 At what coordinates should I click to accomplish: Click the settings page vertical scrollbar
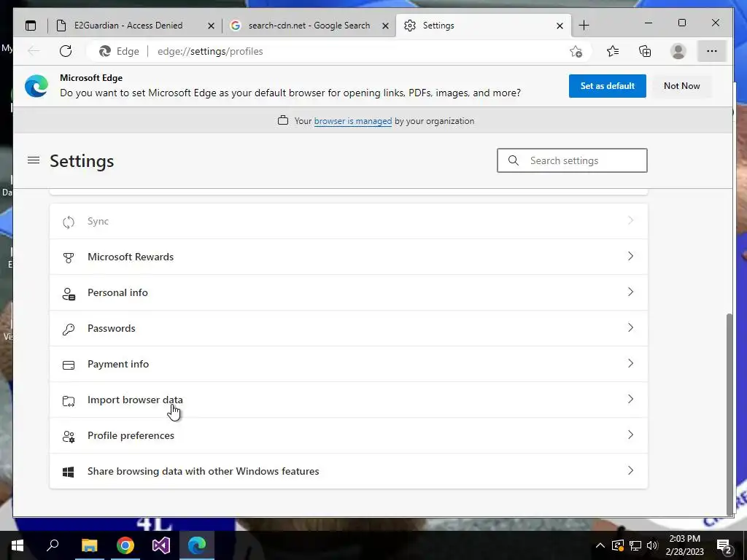[729, 414]
